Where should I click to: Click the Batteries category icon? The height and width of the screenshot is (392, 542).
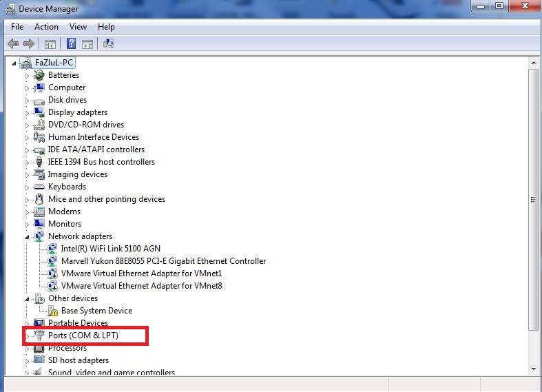pyautogui.click(x=39, y=75)
